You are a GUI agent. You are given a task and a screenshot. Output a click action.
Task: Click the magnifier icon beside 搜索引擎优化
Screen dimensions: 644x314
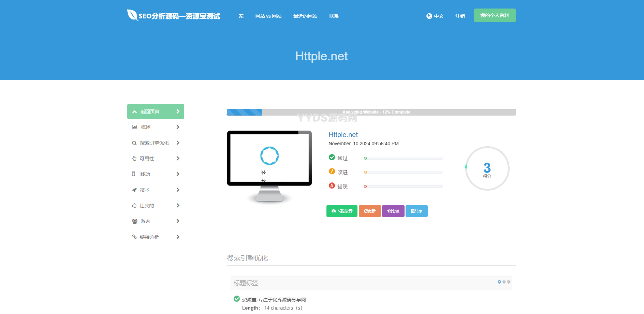[x=134, y=143]
